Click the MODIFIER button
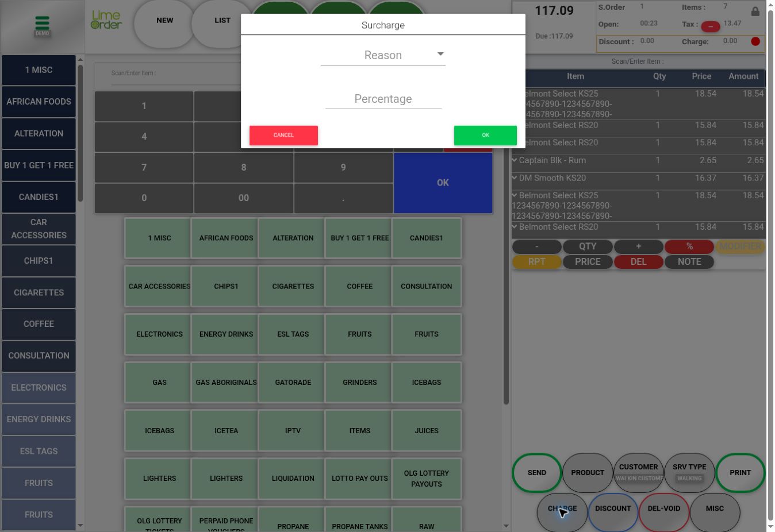775x532 pixels. (740, 246)
